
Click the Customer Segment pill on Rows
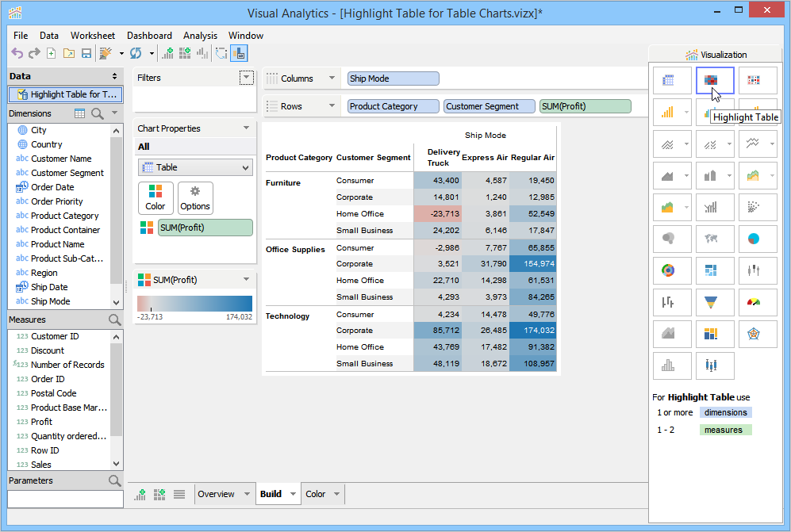tap(490, 106)
